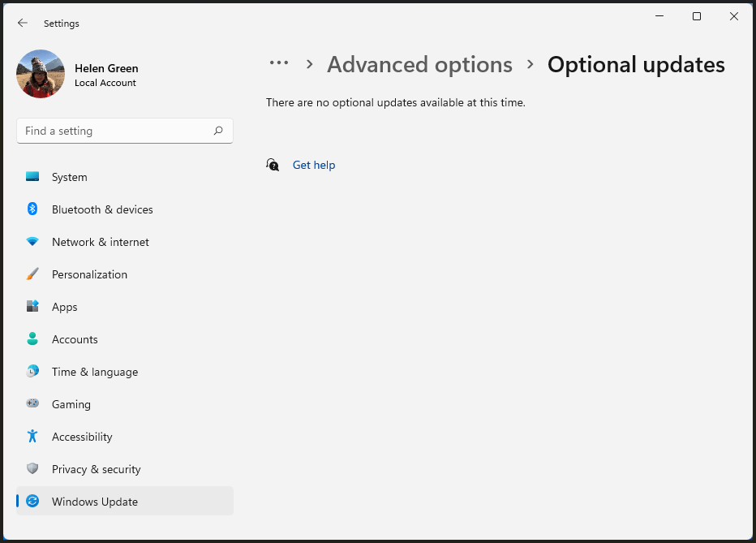Screen dimensions: 756x543
Task: Select Time & language label
Action: pos(95,372)
